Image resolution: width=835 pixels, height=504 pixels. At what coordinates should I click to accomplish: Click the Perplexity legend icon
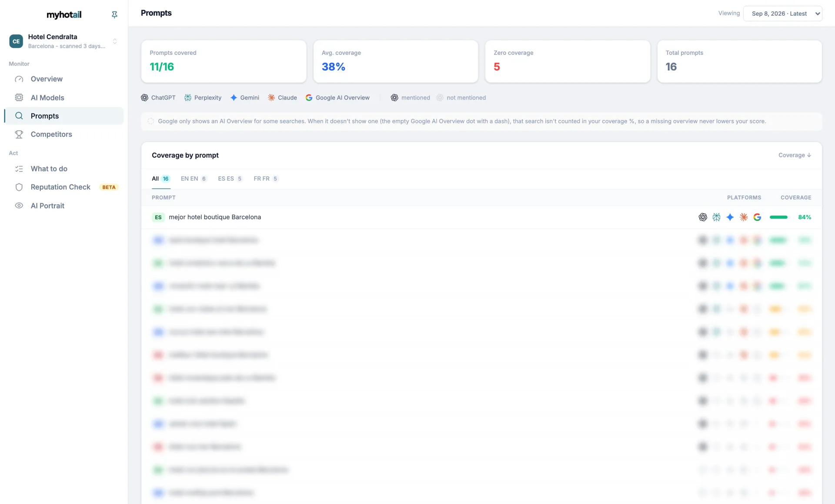click(188, 98)
